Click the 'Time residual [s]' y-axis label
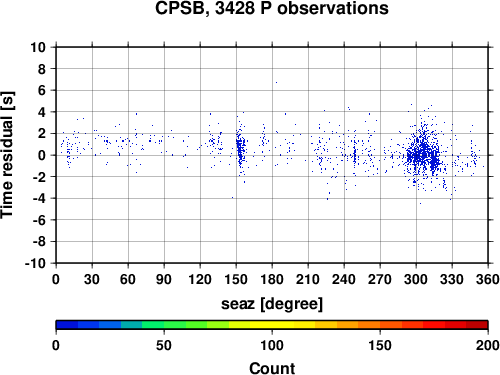 [x=7, y=155]
